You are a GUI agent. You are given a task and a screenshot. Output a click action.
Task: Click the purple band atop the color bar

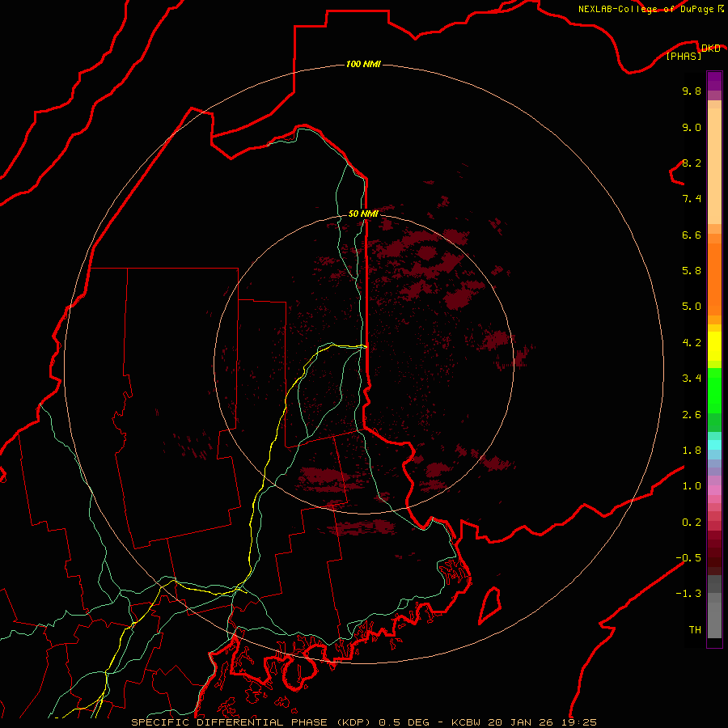tap(714, 81)
